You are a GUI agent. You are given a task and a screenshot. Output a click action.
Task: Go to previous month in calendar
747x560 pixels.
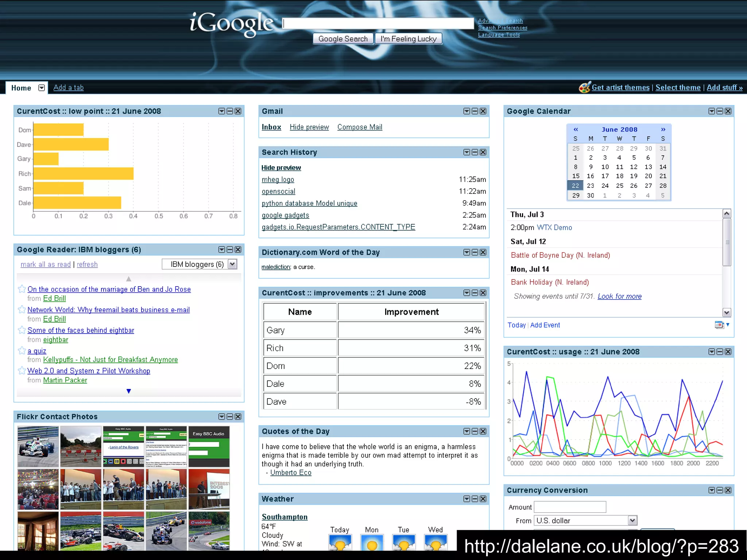[x=576, y=129]
